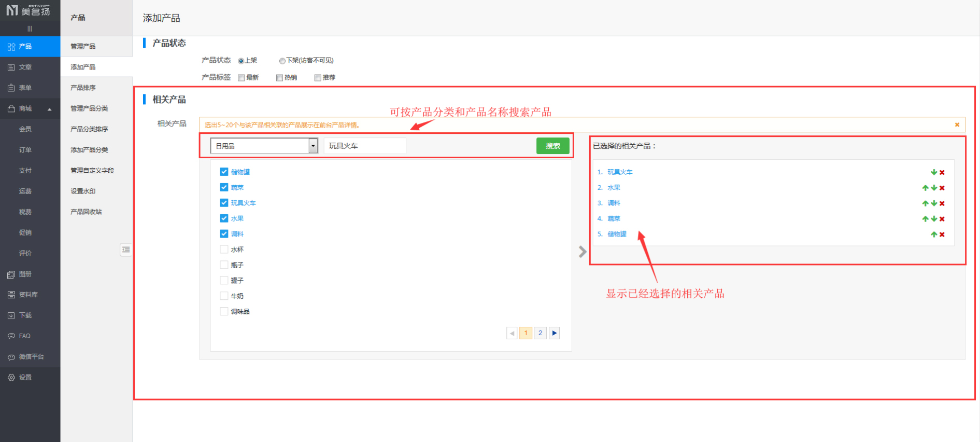The image size is (980, 442).
Task: Uncheck the 储物罐 checkbox
Action: pyautogui.click(x=224, y=172)
